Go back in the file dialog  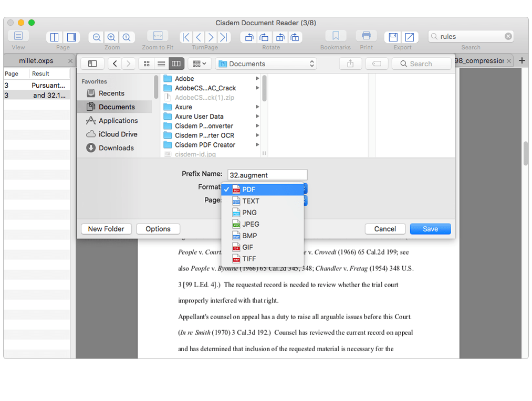[114, 64]
